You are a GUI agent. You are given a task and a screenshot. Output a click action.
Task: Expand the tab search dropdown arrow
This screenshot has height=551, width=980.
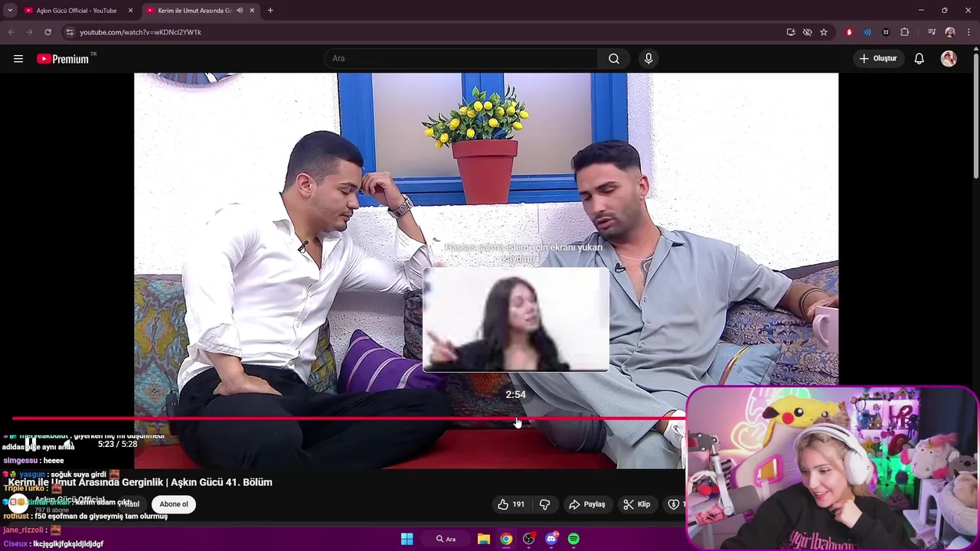10,11
